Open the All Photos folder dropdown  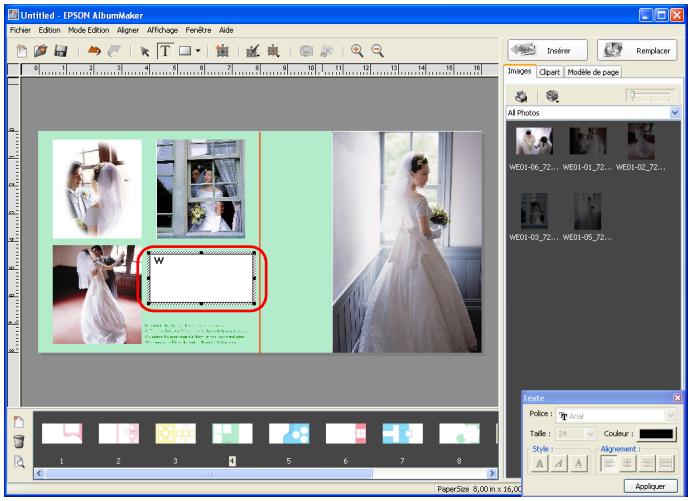click(675, 113)
